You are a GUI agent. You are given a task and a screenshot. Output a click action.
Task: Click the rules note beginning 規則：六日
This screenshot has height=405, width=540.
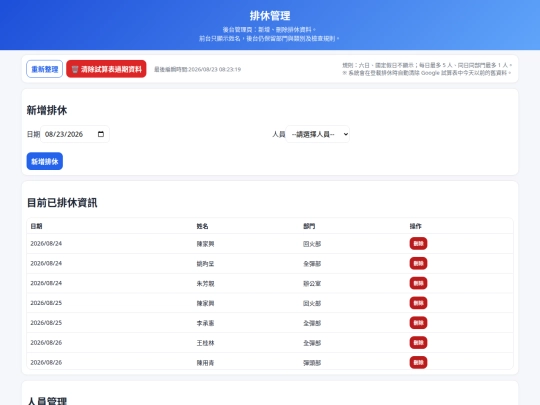pyautogui.click(x=427, y=65)
